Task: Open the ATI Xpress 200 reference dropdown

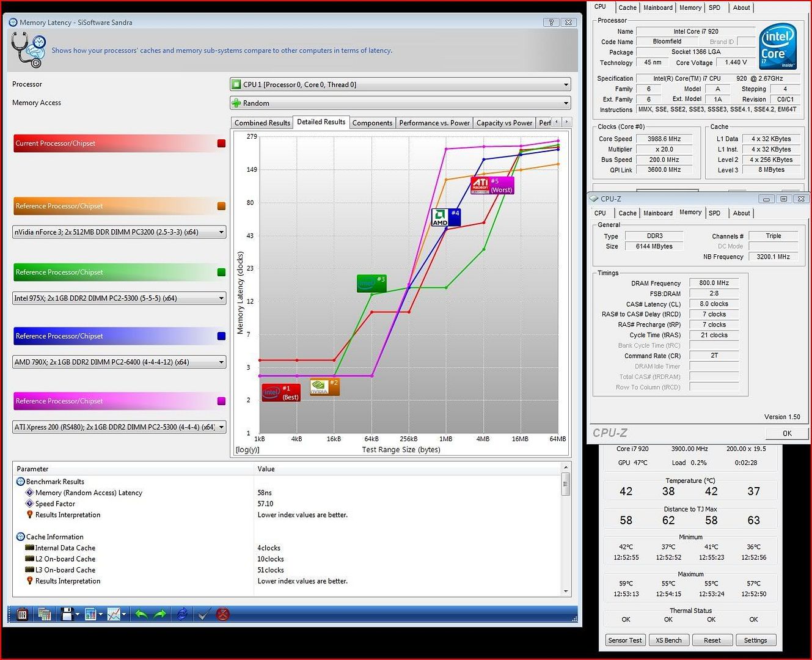Action: coord(119,427)
